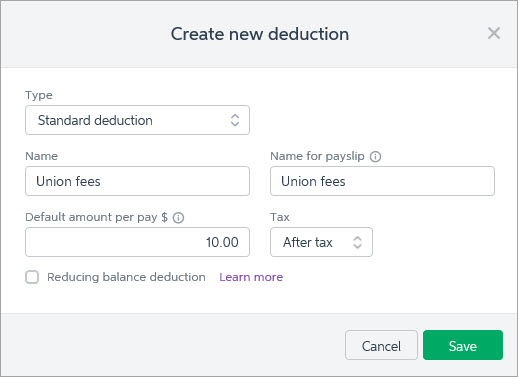Click the Type field label
518x377 pixels.
click(39, 95)
